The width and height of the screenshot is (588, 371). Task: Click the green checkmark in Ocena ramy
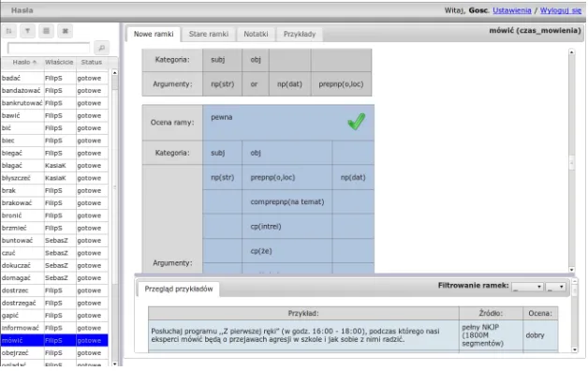tap(356, 122)
